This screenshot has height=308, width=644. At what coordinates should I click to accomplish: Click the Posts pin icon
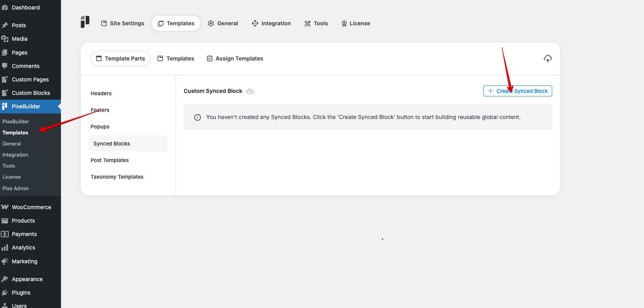pos(5,25)
